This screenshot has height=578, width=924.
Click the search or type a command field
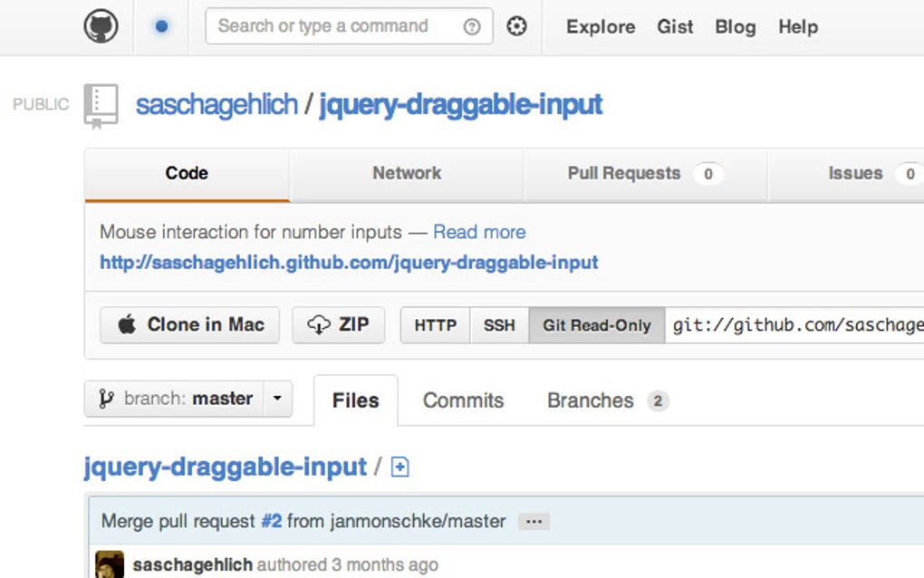[335, 26]
